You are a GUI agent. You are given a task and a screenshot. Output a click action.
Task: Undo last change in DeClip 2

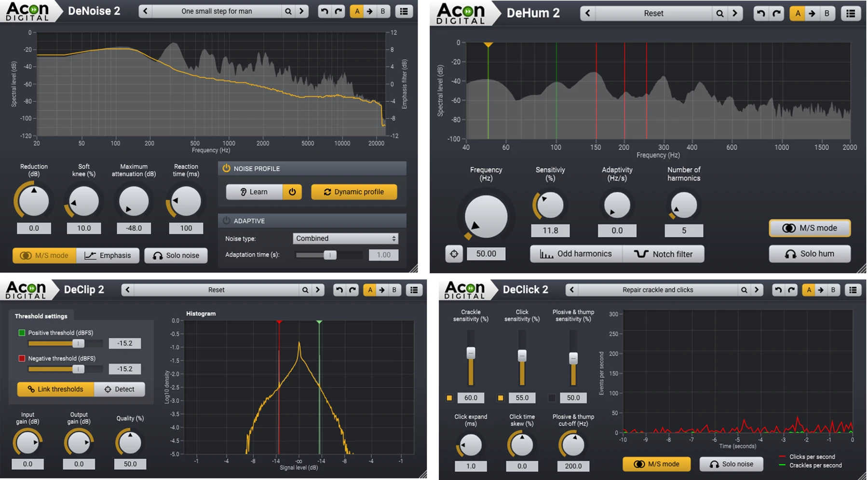[x=339, y=290]
